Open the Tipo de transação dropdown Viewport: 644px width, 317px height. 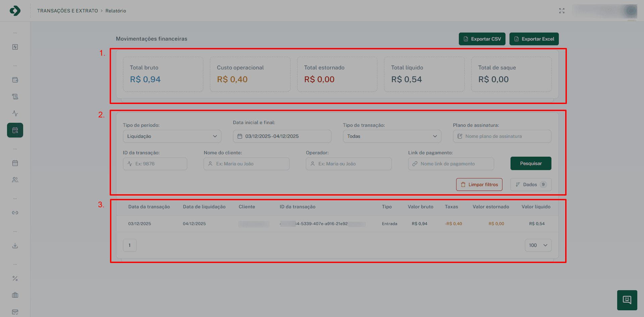(x=392, y=136)
